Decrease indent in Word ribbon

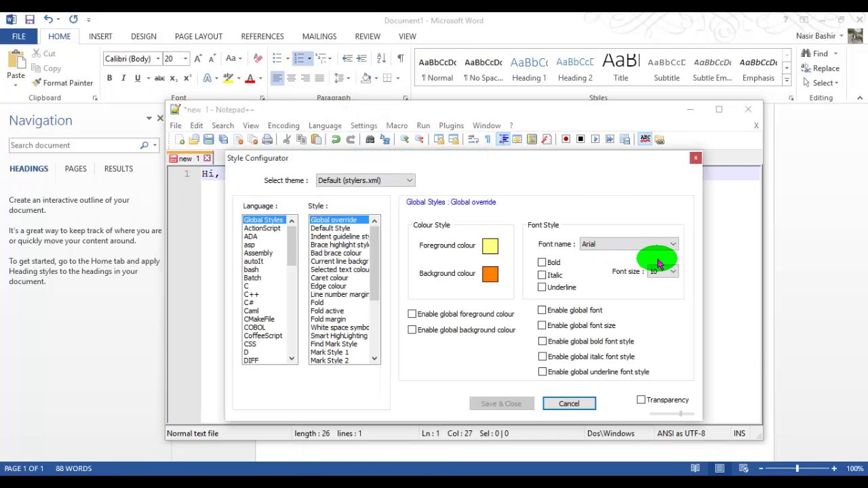347,58
